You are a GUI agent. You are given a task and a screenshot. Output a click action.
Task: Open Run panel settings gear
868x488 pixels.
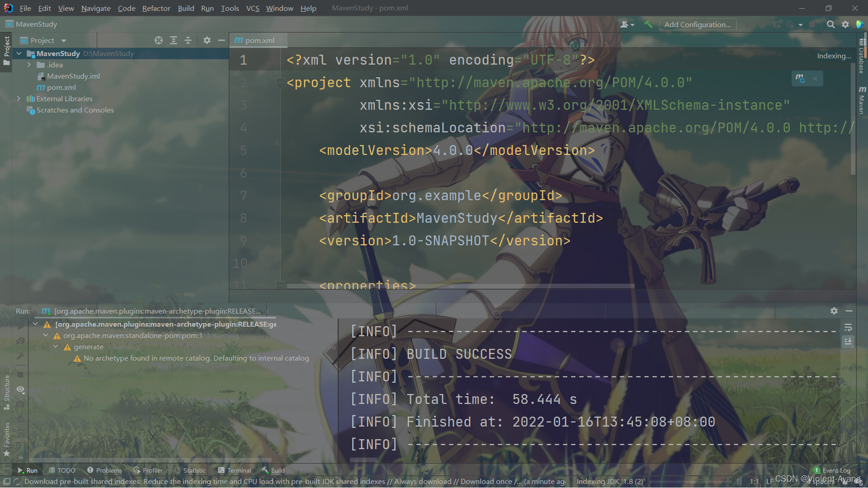(x=834, y=311)
